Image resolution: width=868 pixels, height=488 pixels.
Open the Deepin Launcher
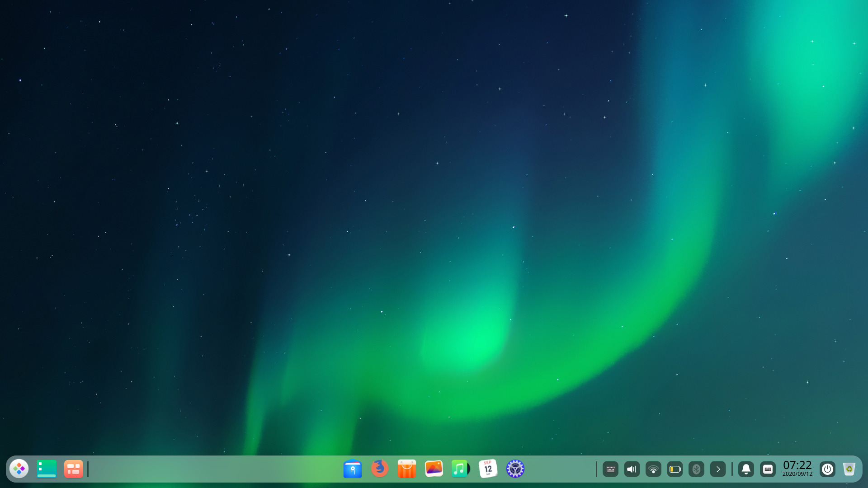[x=19, y=469]
